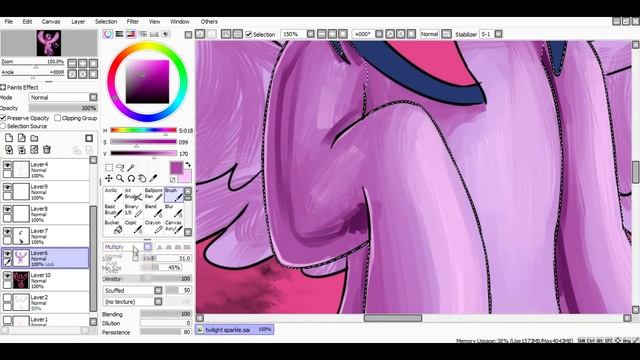Enable the Clipping Group checkbox
640x360 pixels.
pos(58,118)
